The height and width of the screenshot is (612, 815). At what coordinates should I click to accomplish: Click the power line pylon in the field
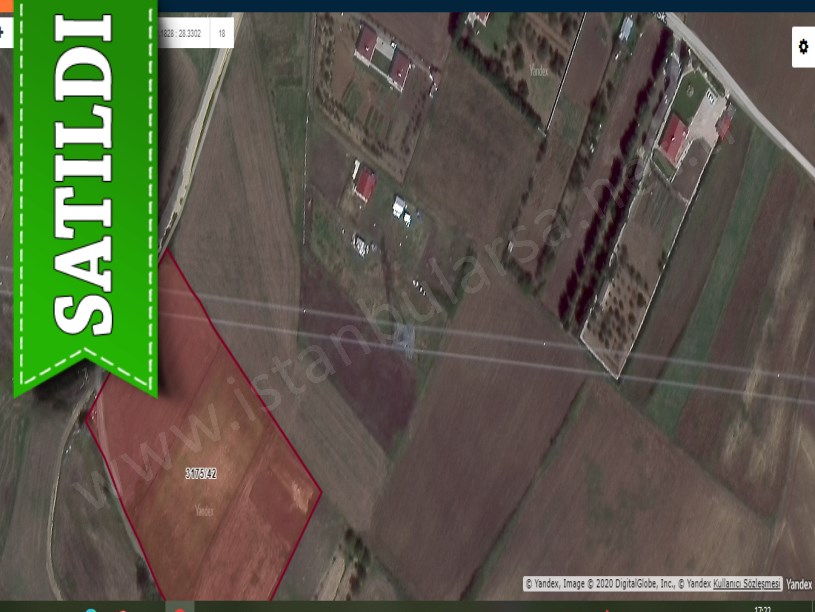click(404, 340)
